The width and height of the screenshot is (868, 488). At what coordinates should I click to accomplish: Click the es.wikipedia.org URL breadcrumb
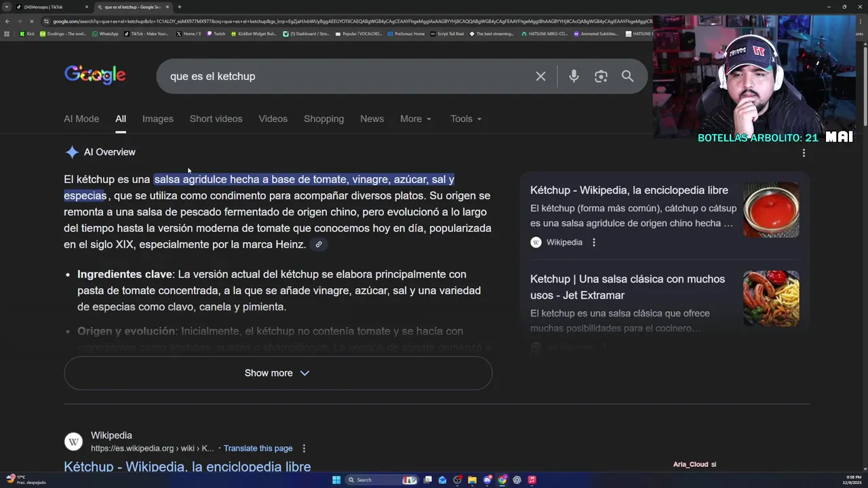tap(153, 448)
